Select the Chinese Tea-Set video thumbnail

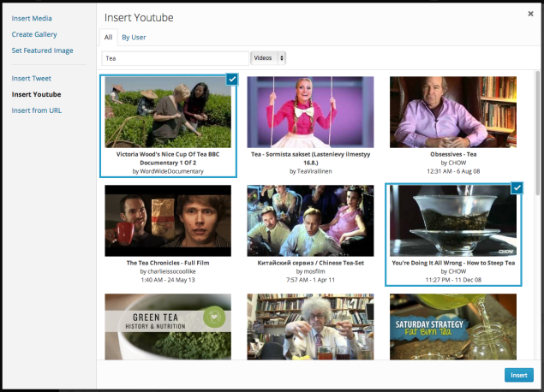click(x=310, y=221)
